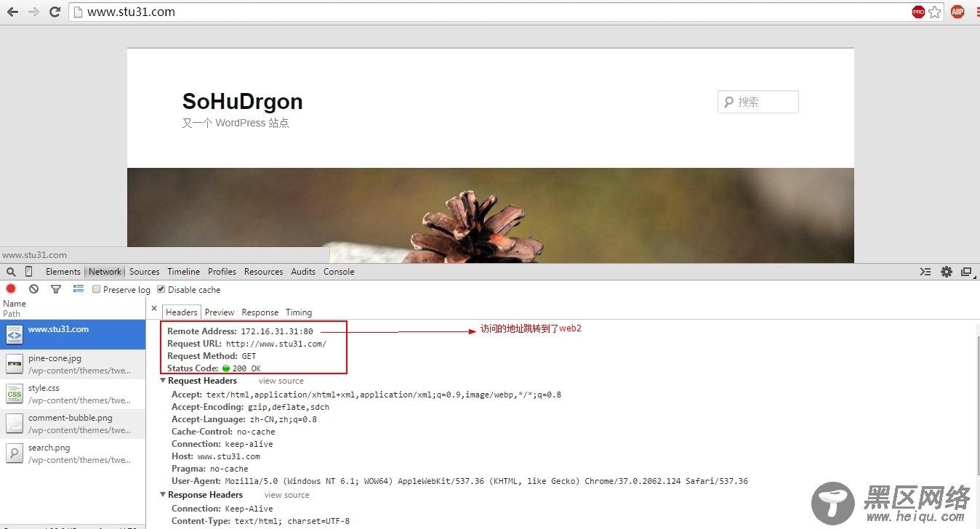Click the search magnifier in the page search box
Screen dimensions: 980x529
(x=729, y=102)
